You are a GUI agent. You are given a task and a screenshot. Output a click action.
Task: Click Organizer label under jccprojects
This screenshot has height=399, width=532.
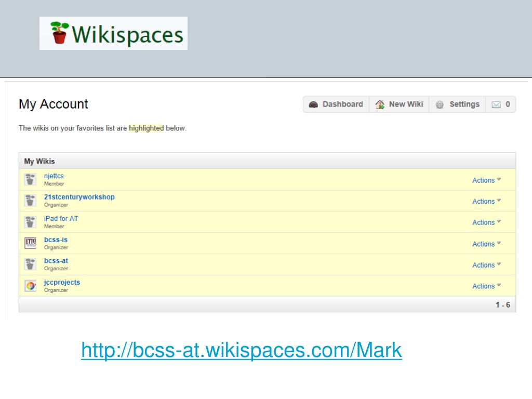pyautogui.click(x=56, y=290)
